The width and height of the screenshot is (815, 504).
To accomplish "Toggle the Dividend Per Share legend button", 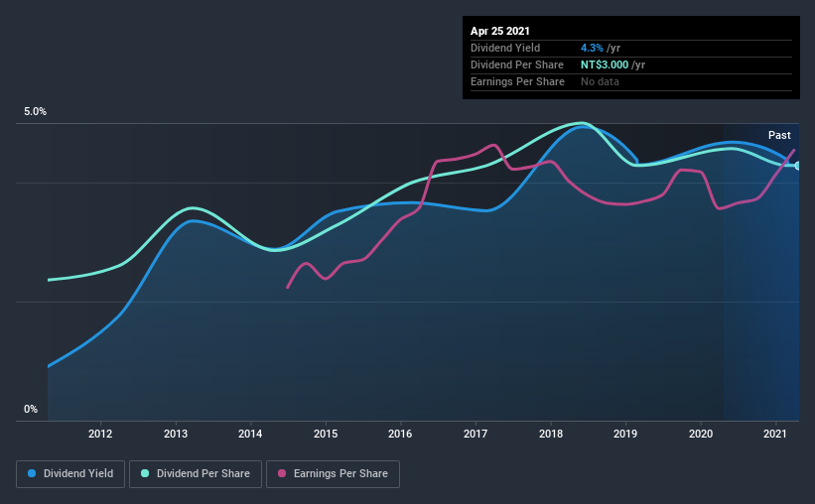I will point(196,474).
